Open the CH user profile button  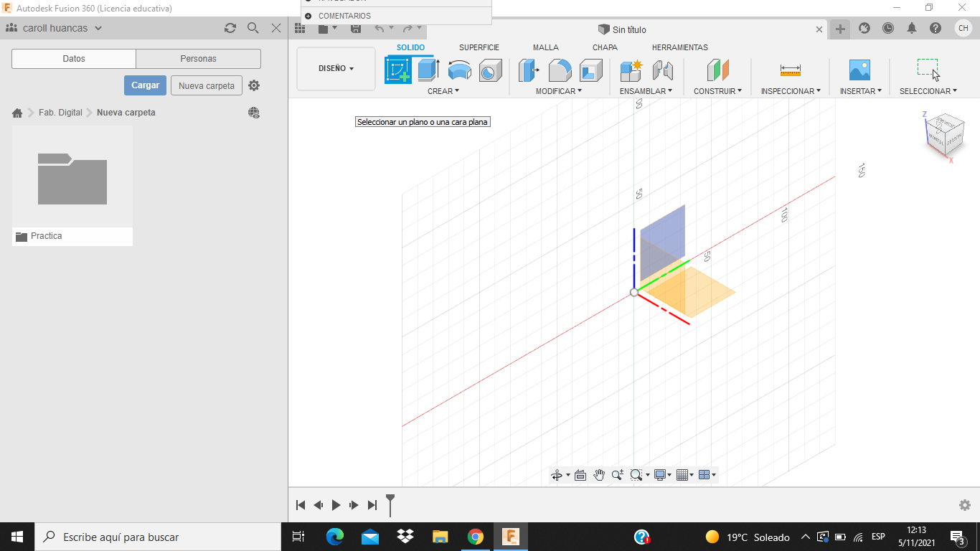tap(963, 28)
